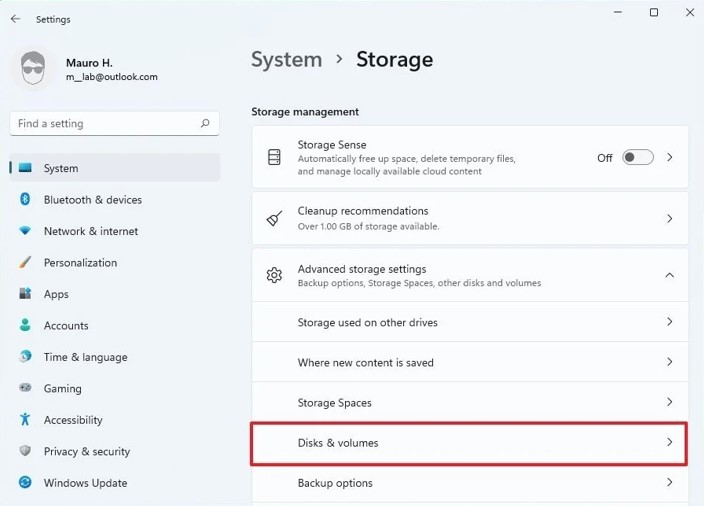The width and height of the screenshot is (704, 506).
Task: Click the back arrow icon
Action: (x=16, y=19)
